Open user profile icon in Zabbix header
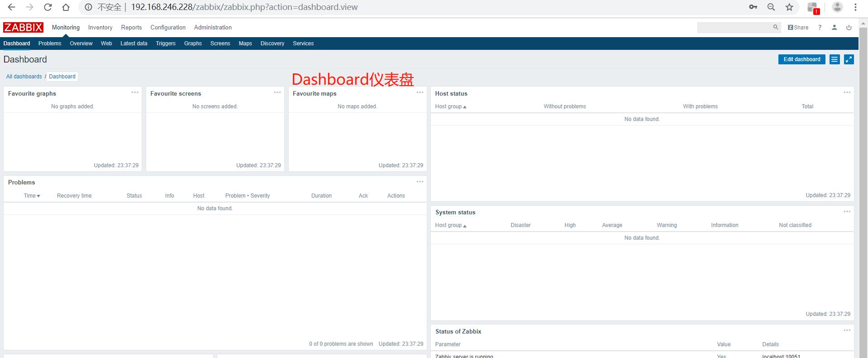Image resolution: width=868 pixels, height=358 pixels. [x=834, y=27]
